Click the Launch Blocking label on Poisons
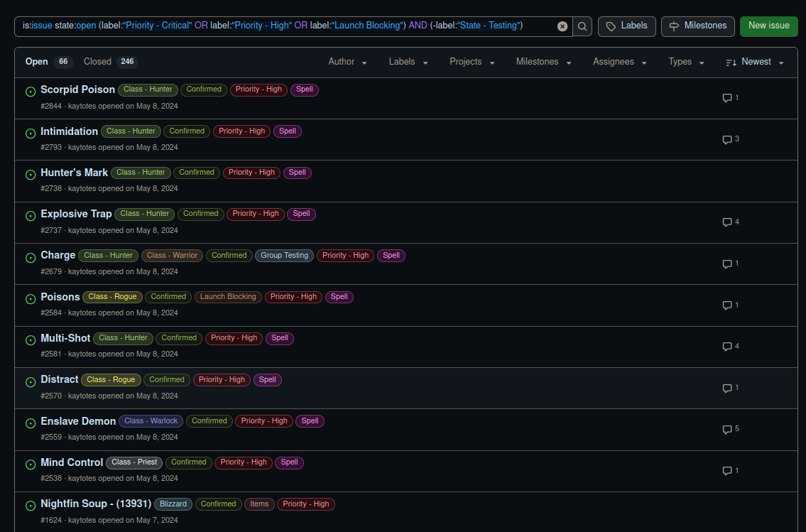806x532 pixels. [x=228, y=297]
